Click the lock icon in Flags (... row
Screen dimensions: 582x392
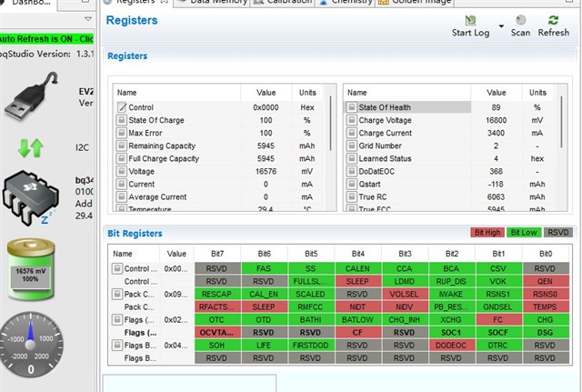tap(117, 319)
